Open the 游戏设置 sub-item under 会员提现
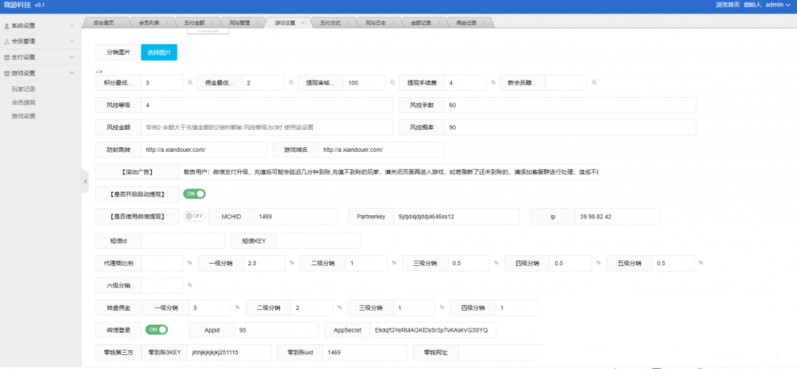This screenshot has width=797, height=369. point(24,116)
